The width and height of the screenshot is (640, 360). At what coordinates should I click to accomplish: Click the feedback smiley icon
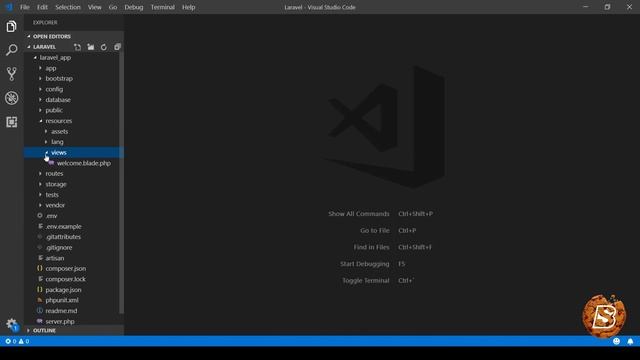[616, 341]
